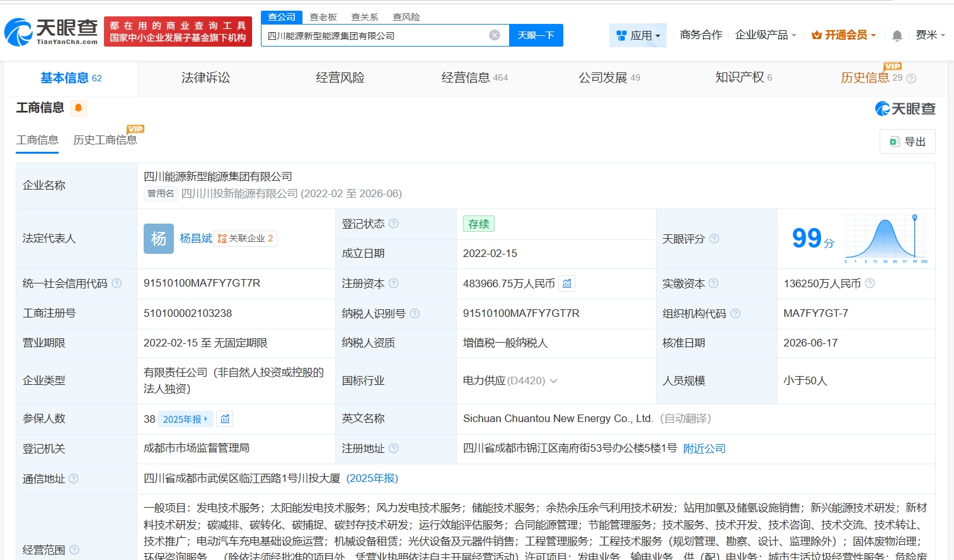
Task: Click the 导出 export button
Action: click(907, 142)
